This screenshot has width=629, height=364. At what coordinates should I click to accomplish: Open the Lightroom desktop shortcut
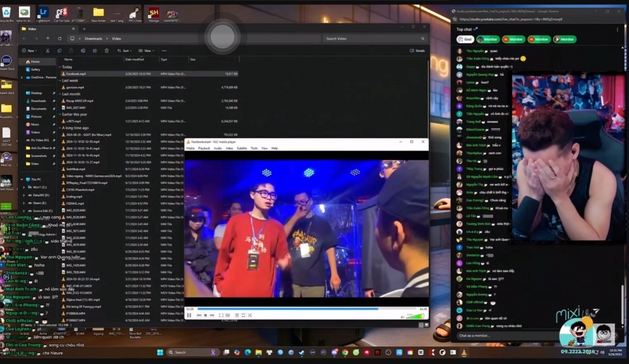point(43,14)
